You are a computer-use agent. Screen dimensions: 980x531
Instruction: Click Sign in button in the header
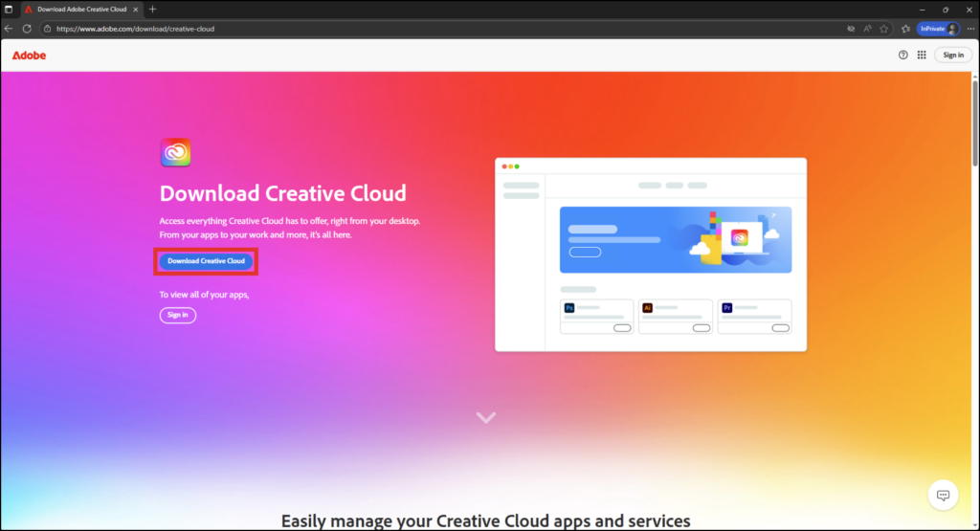pyautogui.click(x=953, y=55)
